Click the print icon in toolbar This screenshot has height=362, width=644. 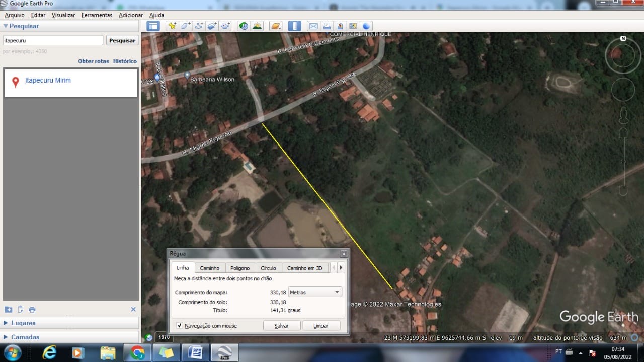click(327, 26)
